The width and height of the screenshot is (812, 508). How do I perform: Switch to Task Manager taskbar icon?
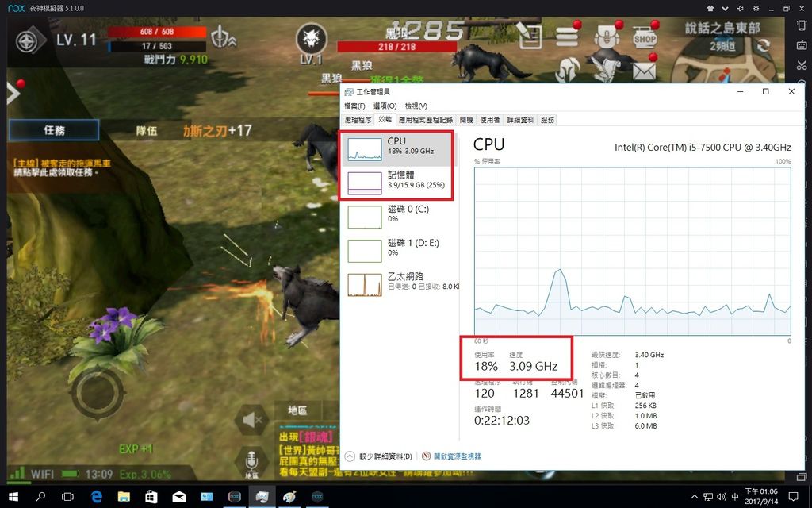click(x=262, y=497)
